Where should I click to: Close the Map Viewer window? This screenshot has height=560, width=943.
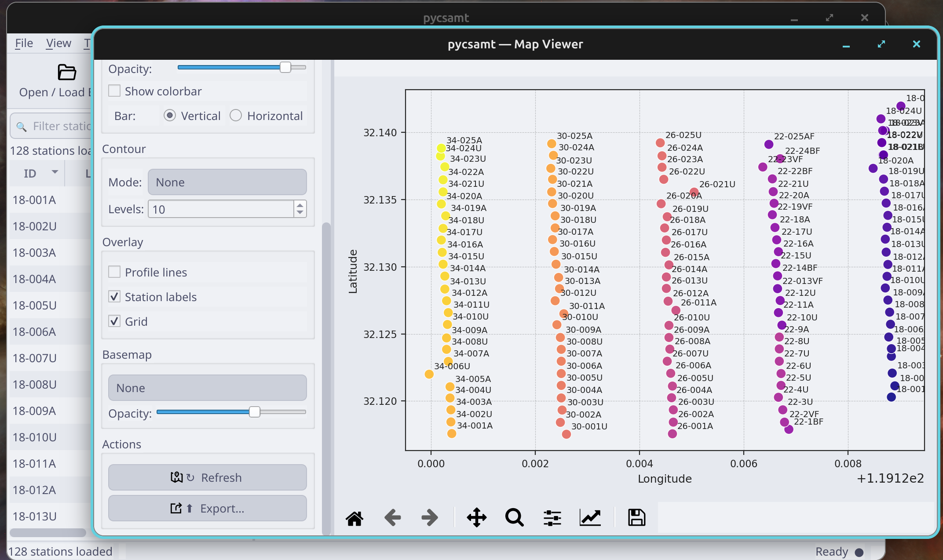pyautogui.click(x=917, y=44)
